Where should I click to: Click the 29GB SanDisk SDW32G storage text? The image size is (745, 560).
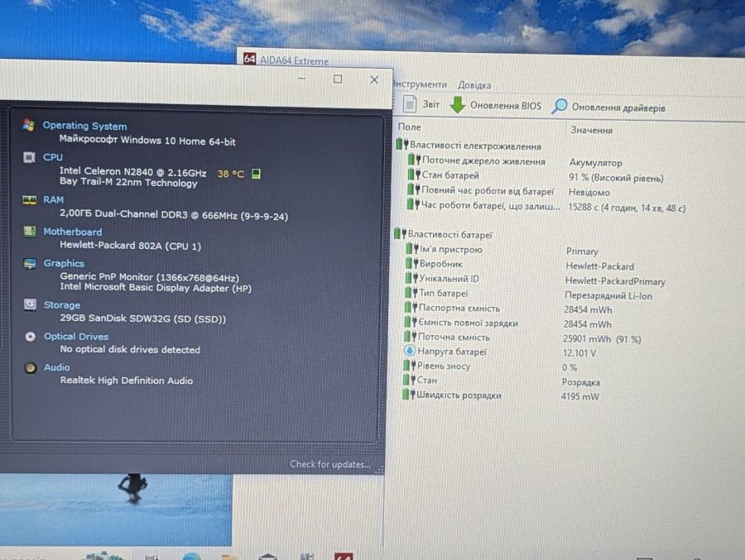point(142,318)
